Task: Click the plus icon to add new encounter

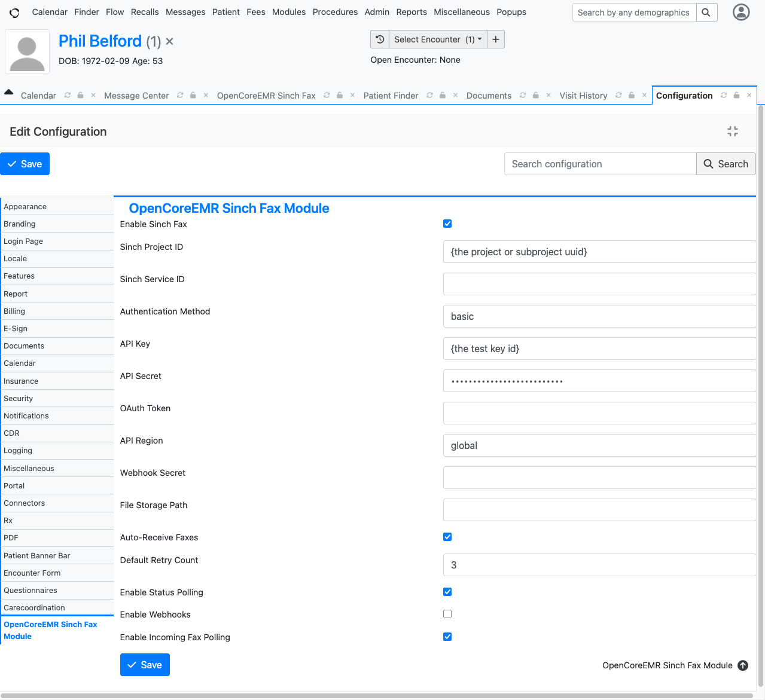Action: [495, 39]
